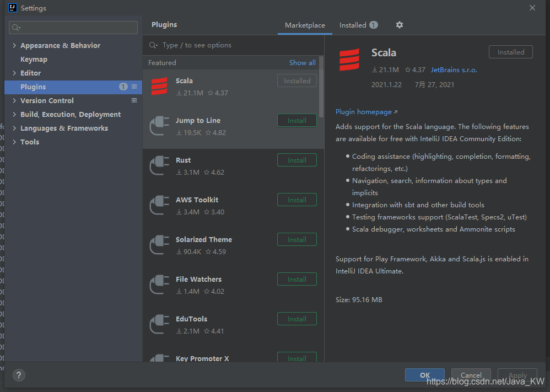550x392 pixels.
Task: Click the Scala logo in the featured list
Action: click(x=159, y=87)
